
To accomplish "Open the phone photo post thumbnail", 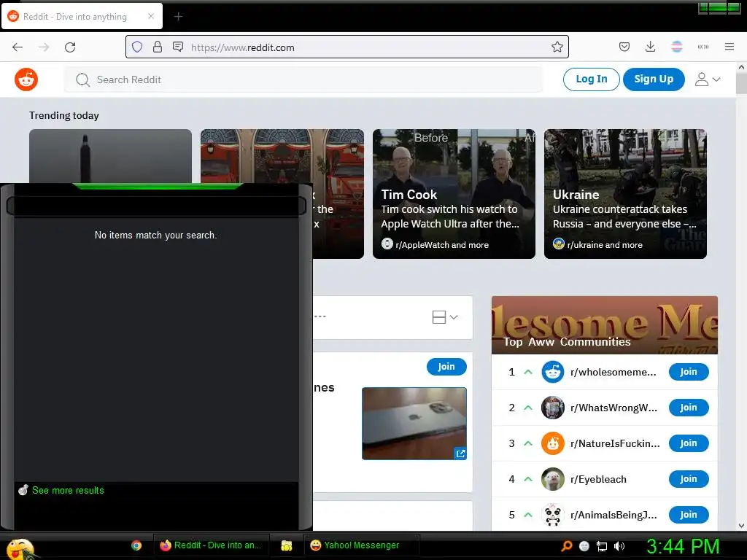I will pyautogui.click(x=414, y=424).
